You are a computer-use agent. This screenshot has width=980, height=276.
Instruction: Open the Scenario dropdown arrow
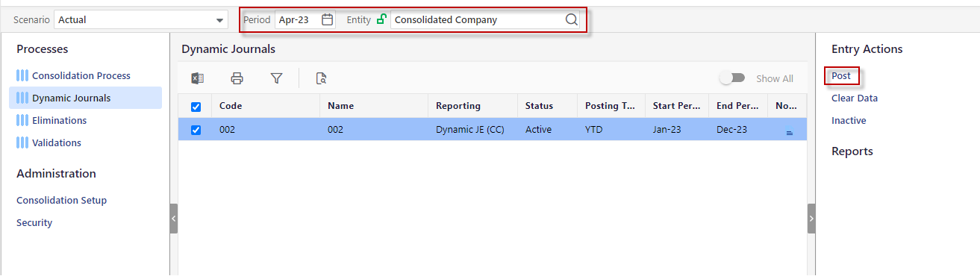coord(219,20)
